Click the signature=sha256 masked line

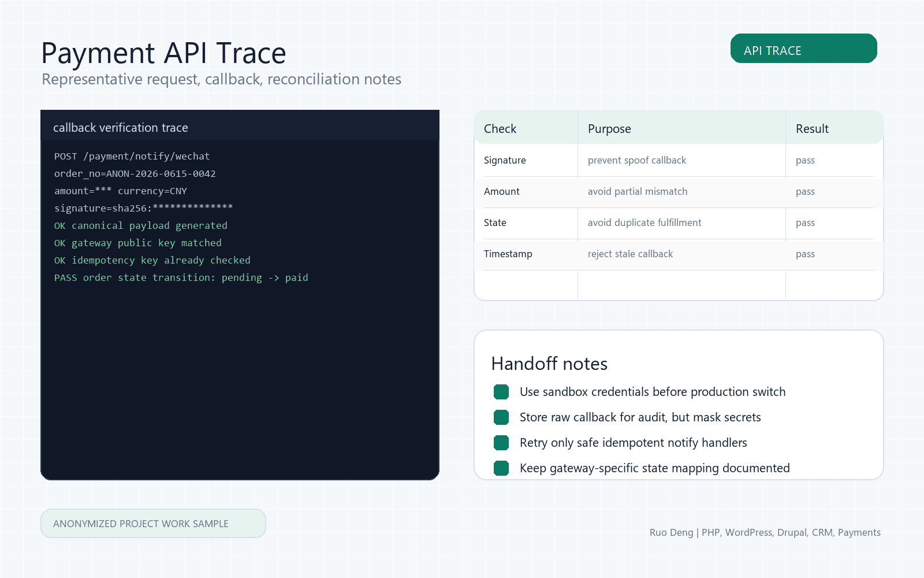(x=143, y=208)
